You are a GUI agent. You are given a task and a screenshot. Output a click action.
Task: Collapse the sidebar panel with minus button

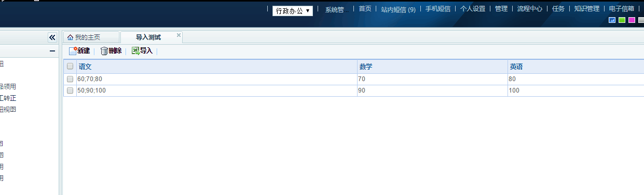click(52, 51)
